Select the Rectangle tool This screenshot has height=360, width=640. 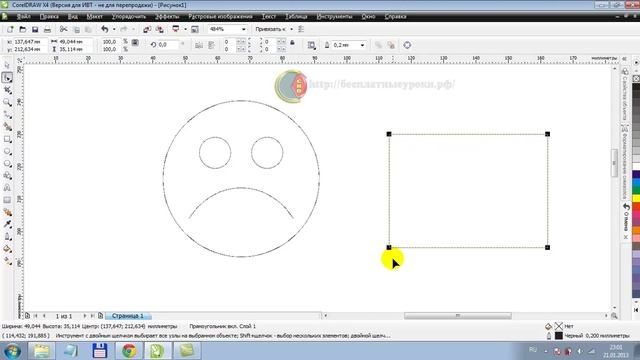coord(7,139)
